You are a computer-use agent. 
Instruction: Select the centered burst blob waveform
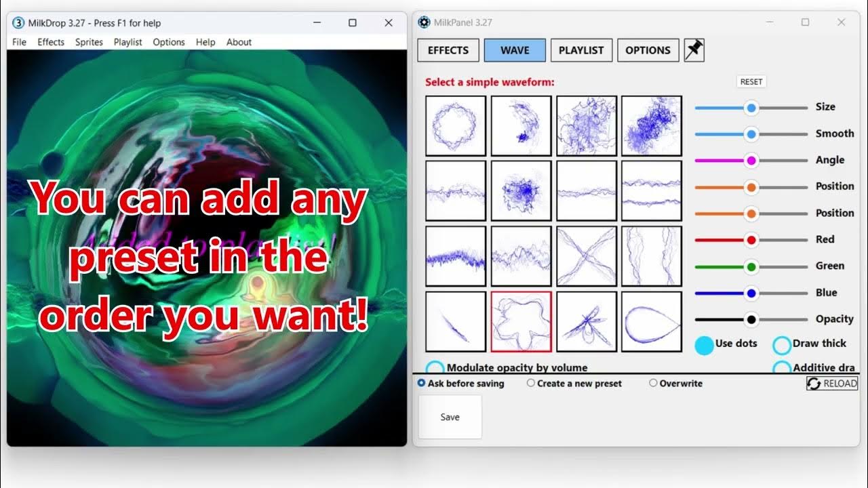[521, 191]
